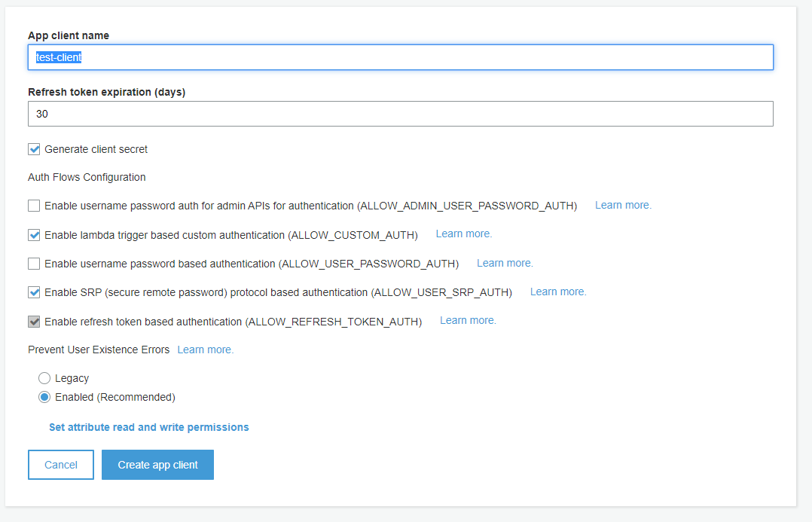Select the Legacy radio option
This screenshot has height=522, width=812.
click(44, 378)
